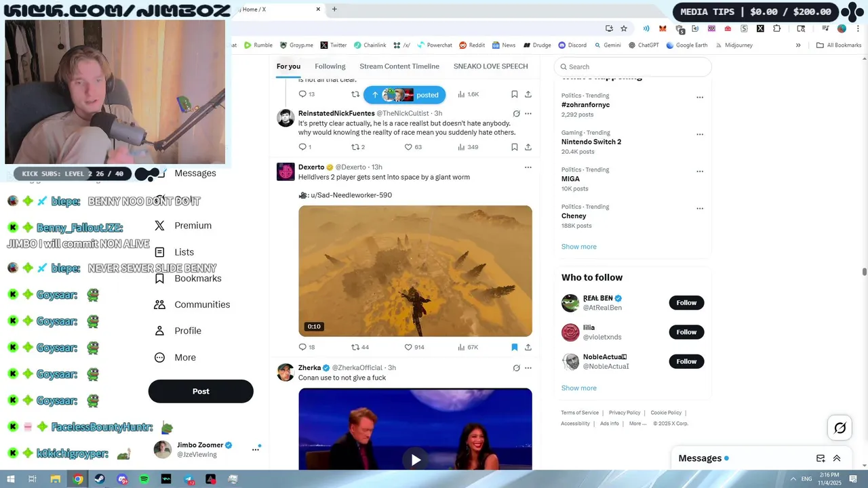The width and height of the screenshot is (868, 488).
Task: Open the All Bookmarks folder
Action: (839, 45)
